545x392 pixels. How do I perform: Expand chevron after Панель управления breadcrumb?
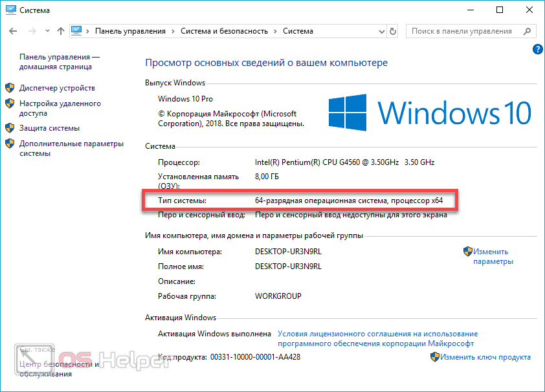pyautogui.click(x=173, y=31)
